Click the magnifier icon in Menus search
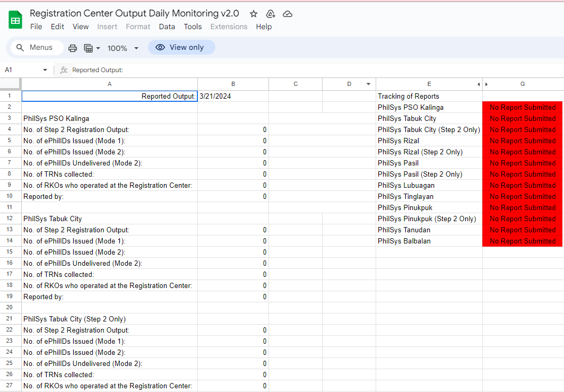This screenshot has height=392, width=564. click(x=20, y=47)
